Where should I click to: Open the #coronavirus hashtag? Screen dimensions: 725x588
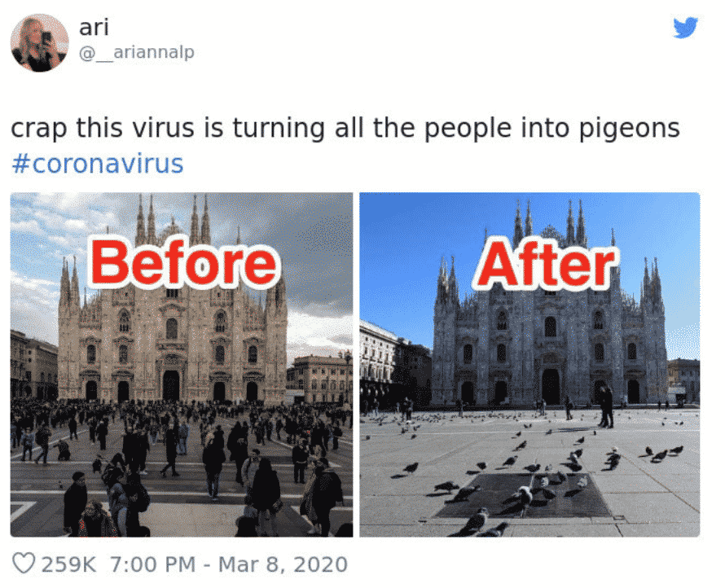coord(98,164)
